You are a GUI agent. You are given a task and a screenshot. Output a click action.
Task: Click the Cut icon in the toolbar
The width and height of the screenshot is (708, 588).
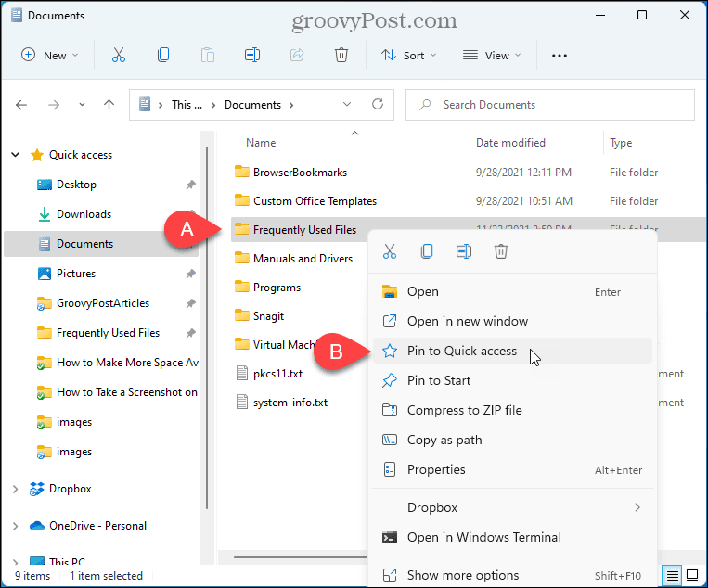pyautogui.click(x=118, y=55)
